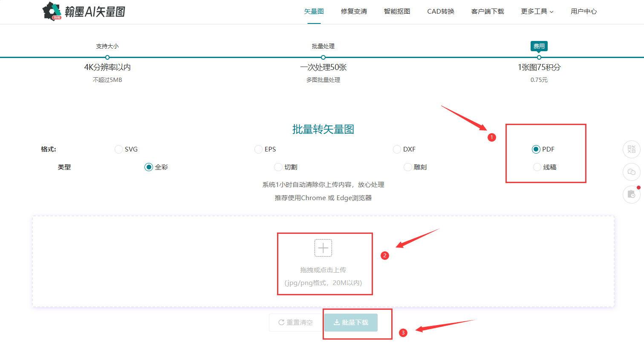Click the 1张图75积分 text
Viewport: 644px width, 358px height.
pyautogui.click(x=539, y=67)
